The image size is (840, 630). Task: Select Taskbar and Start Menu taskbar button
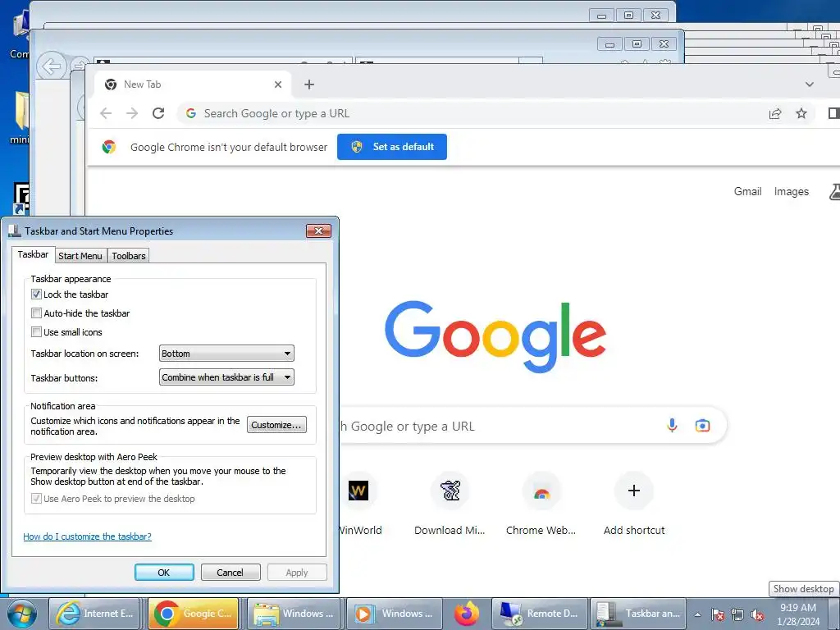pyautogui.click(x=638, y=614)
